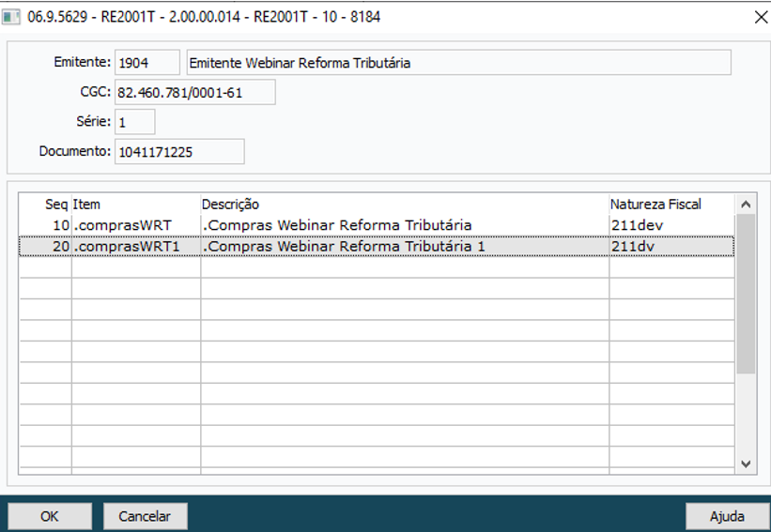Click Natureza Fiscal value 211dv
Image resolution: width=771 pixels, height=532 pixels.
pos(671,246)
